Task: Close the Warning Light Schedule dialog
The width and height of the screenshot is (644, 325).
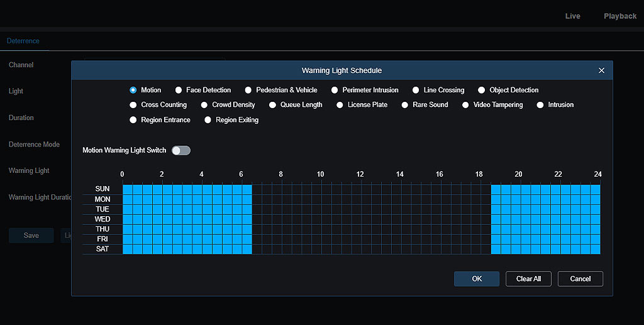Action: point(601,70)
